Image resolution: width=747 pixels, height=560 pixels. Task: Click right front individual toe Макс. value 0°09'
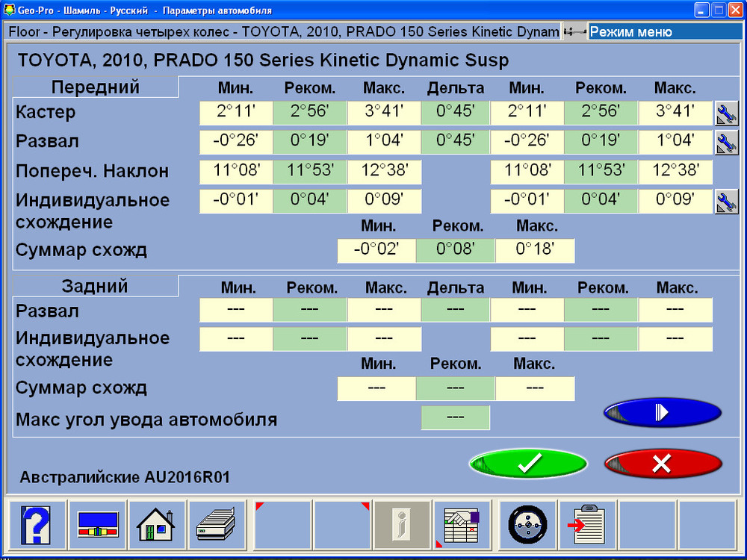(x=675, y=201)
